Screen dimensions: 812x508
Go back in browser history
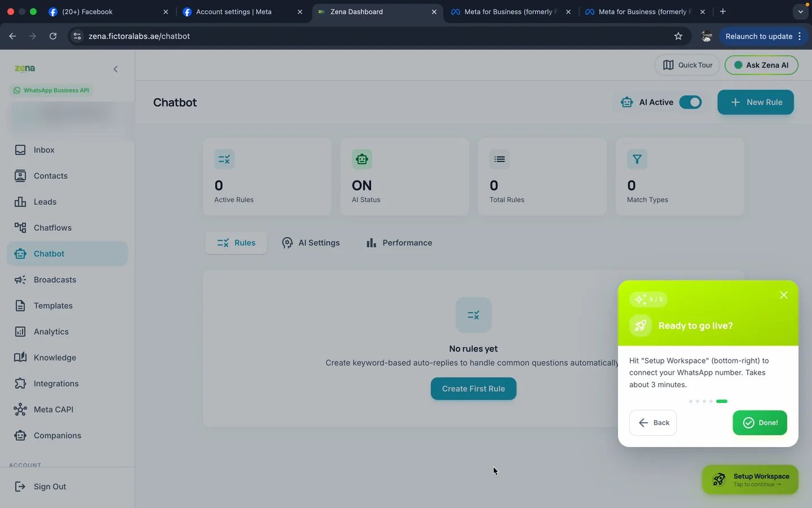coord(12,36)
